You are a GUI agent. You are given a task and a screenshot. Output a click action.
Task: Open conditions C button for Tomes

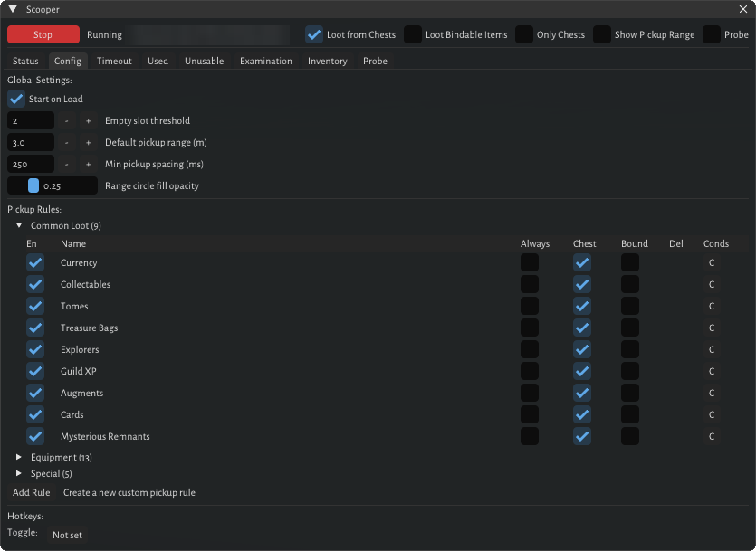pyautogui.click(x=711, y=306)
